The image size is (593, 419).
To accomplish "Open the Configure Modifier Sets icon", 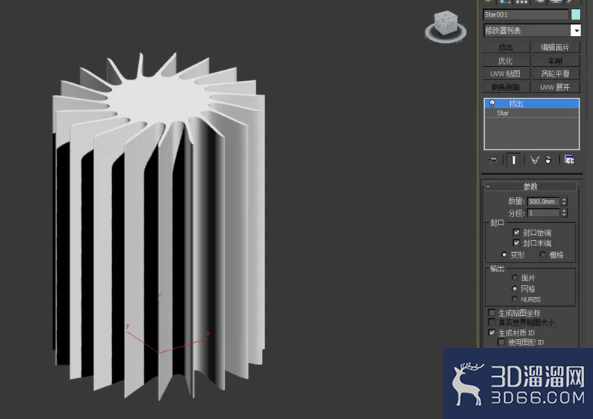I will coord(569,160).
